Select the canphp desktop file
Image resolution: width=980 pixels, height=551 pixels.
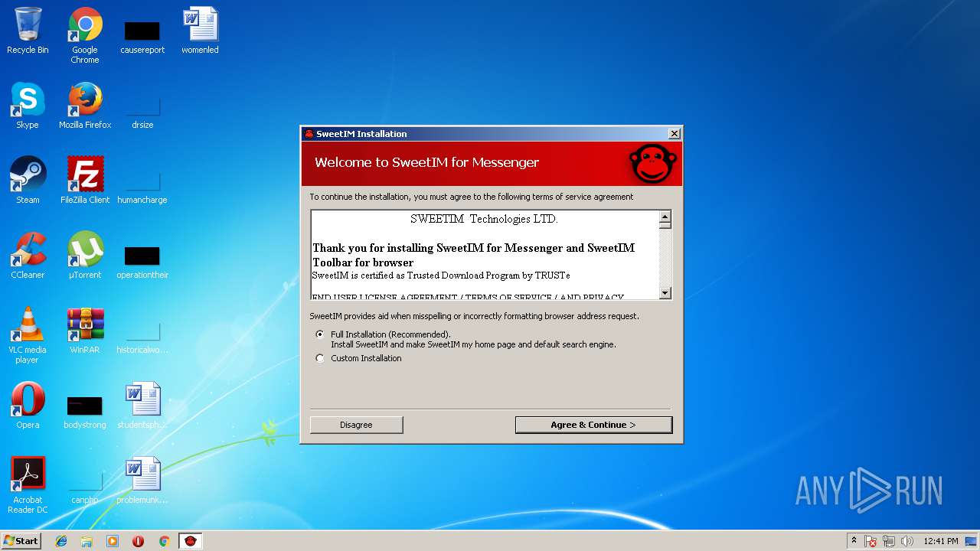coord(85,488)
